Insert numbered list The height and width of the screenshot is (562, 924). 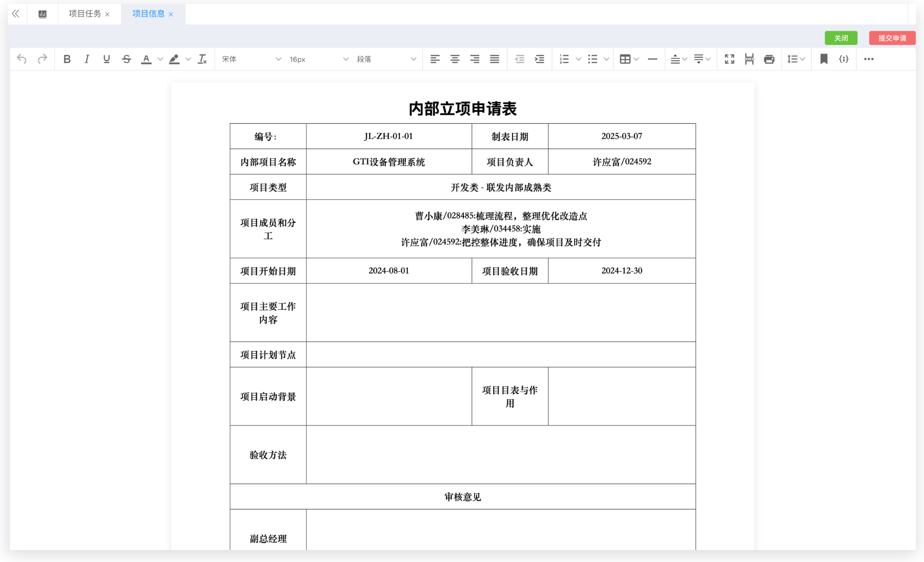pyautogui.click(x=565, y=59)
